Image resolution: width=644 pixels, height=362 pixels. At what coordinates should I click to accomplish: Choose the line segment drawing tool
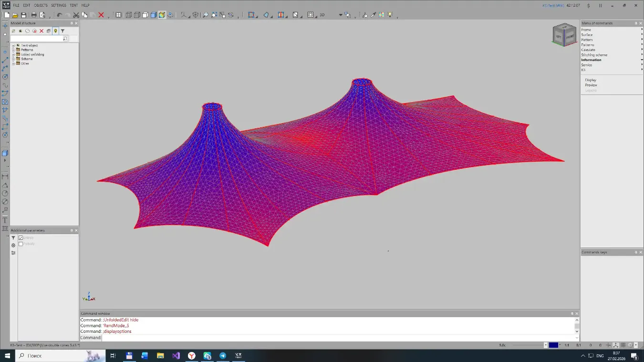coord(5,60)
